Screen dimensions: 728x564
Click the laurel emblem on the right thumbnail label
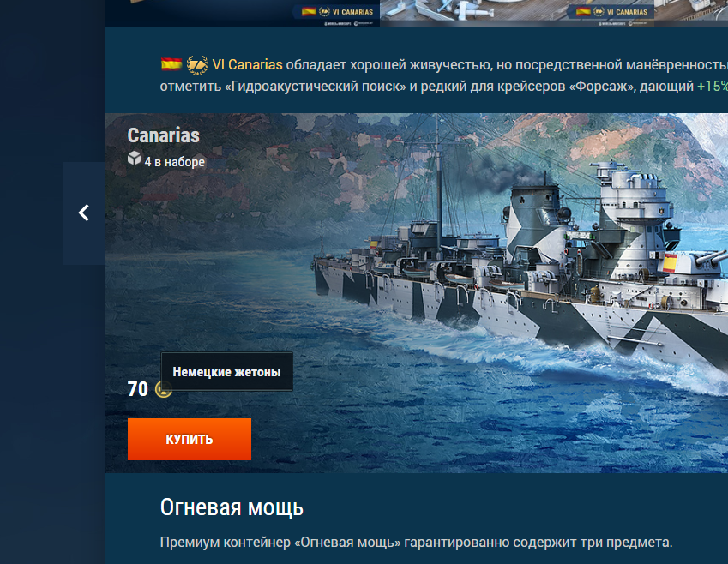click(599, 12)
